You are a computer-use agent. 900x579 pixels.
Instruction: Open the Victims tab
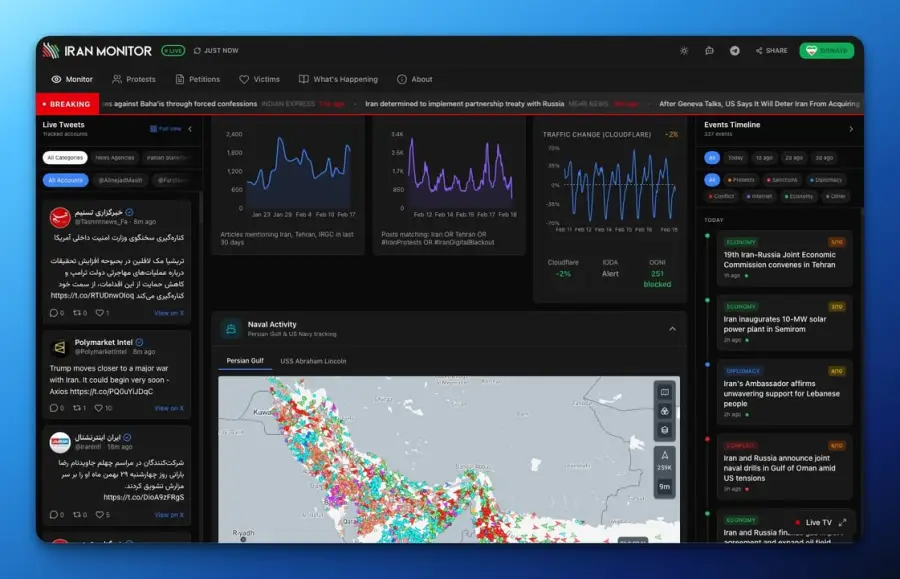(x=259, y=79)
